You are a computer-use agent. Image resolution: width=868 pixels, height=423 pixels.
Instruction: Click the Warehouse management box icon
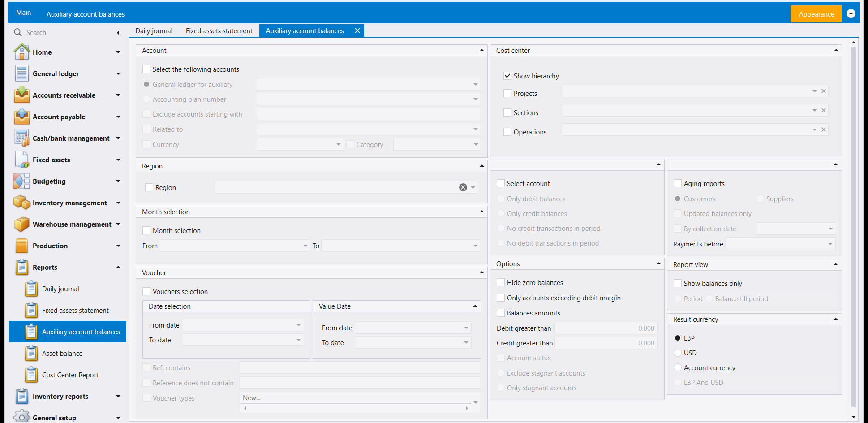pos(21,224)
